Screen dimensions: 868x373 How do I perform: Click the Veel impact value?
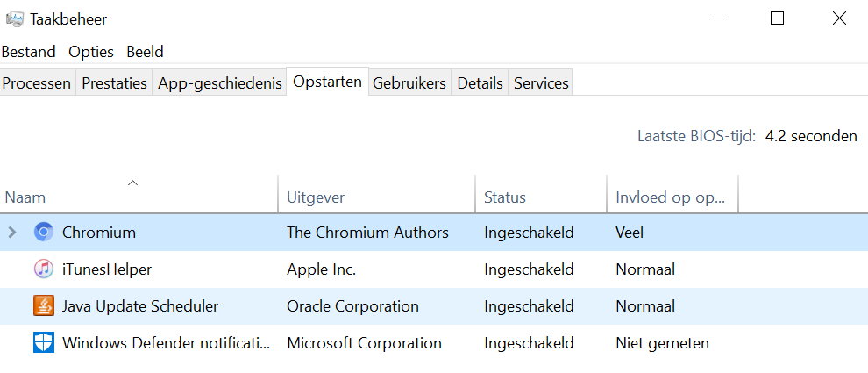tap(630, 233)
